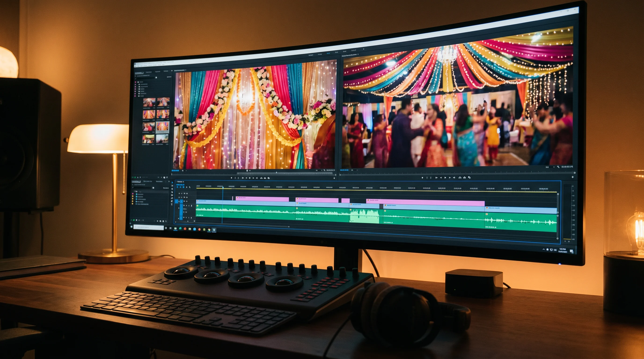This screenshot has height=359, width=644.
Task: Show hidden system tray icons chevron
Action: coord(544,249)
